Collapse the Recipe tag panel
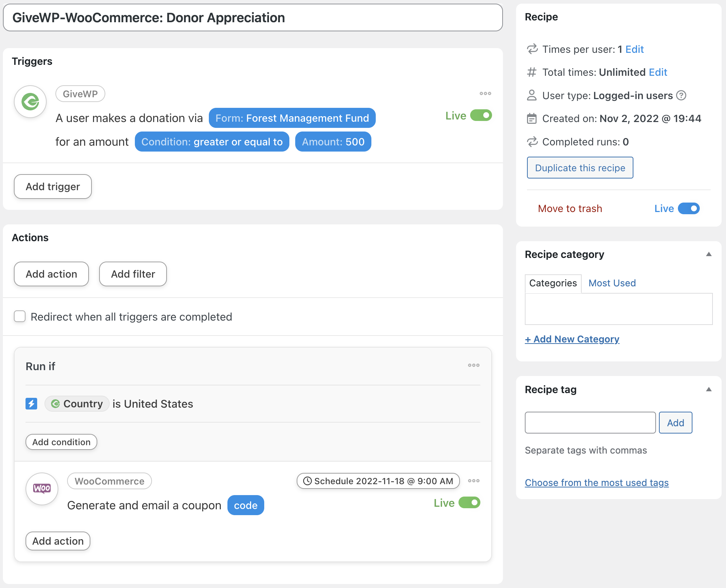This screenshot has height=588, width=726. (709, 389)
